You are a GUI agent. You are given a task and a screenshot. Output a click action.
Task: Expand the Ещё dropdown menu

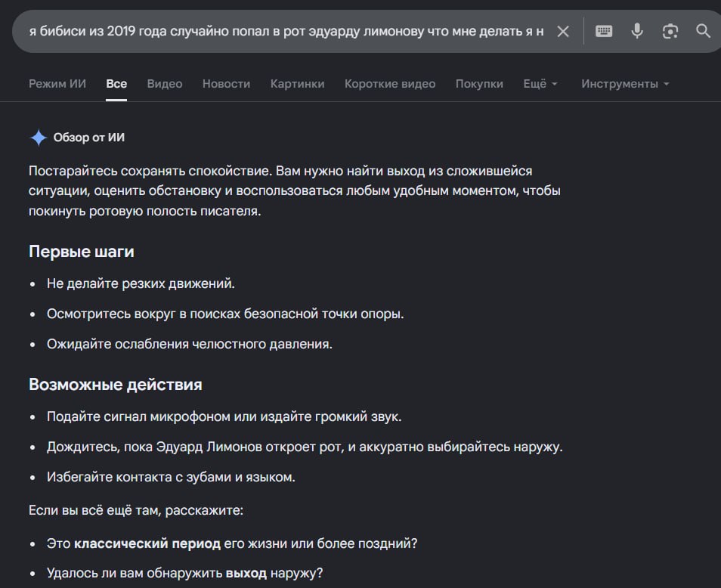pos(540,84)
